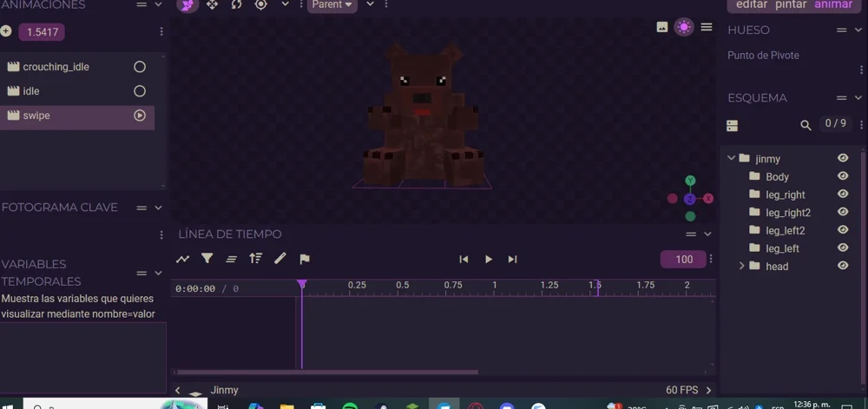Open the tool toolbar overflow chevron

285,4
